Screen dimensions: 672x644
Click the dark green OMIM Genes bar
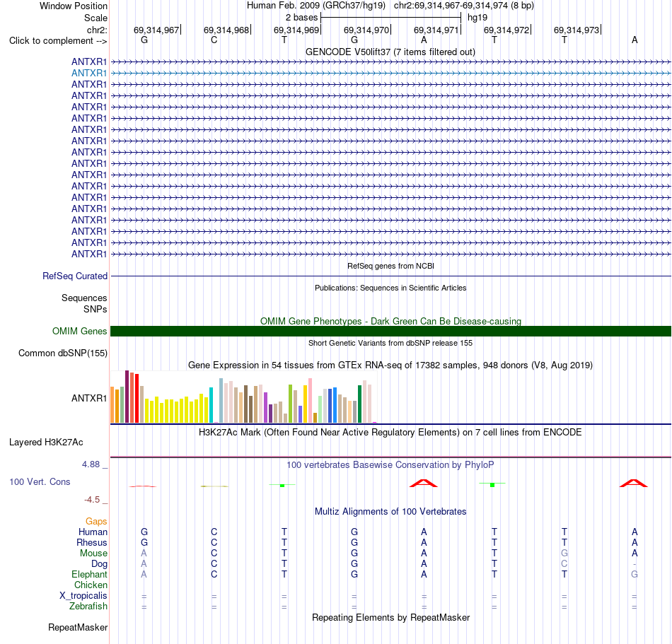pyautogui.click(x=390, y=331)
